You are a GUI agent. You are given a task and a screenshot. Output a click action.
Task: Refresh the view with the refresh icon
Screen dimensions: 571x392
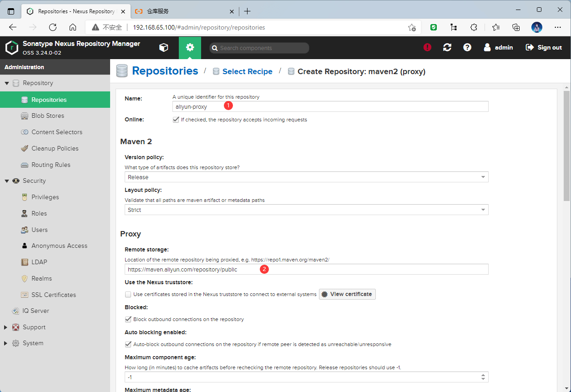coord(447,47)
